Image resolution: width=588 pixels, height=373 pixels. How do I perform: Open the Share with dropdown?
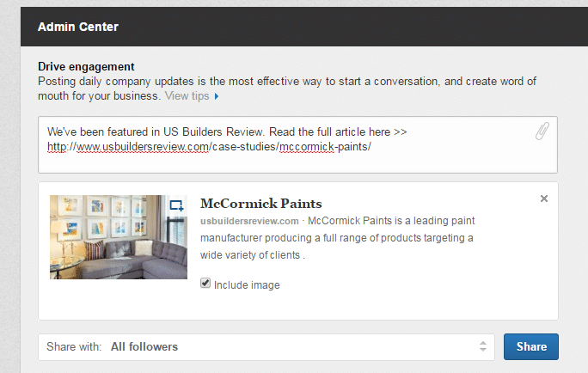pos(266,347)
